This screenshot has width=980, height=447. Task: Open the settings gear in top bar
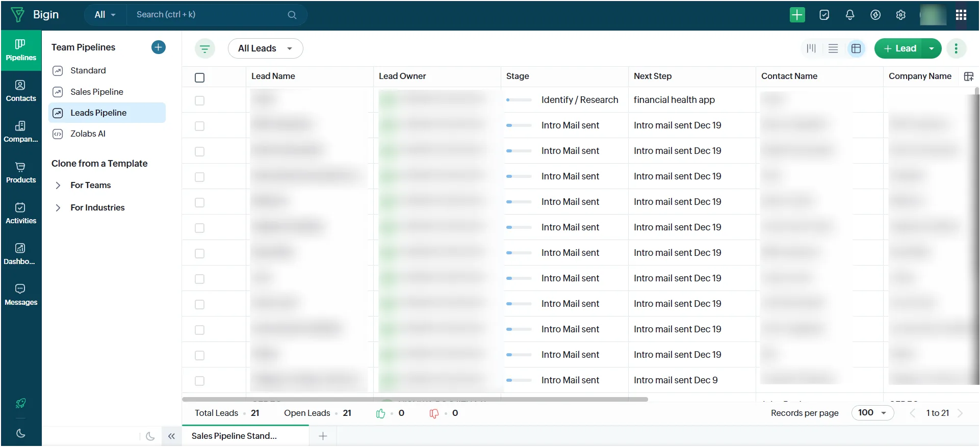(x=900, y=15)
